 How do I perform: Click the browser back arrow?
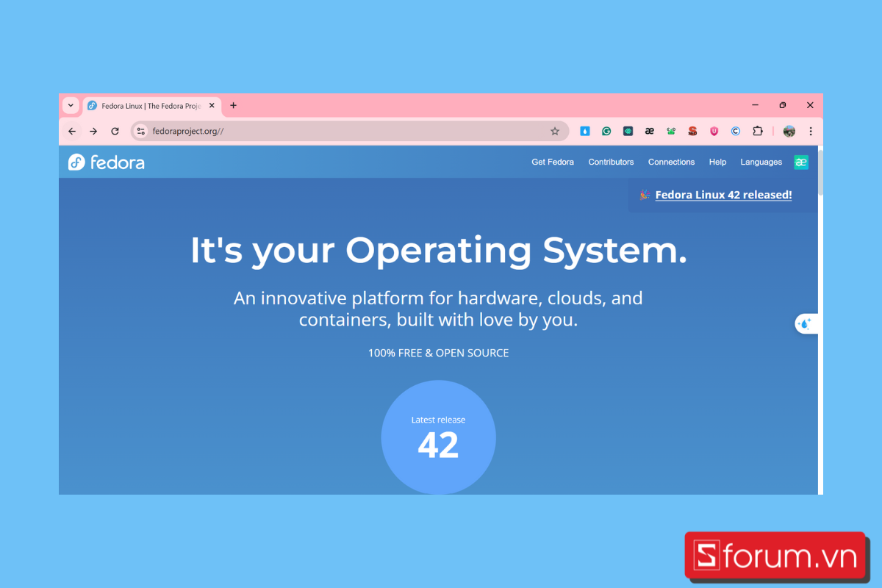72,131
